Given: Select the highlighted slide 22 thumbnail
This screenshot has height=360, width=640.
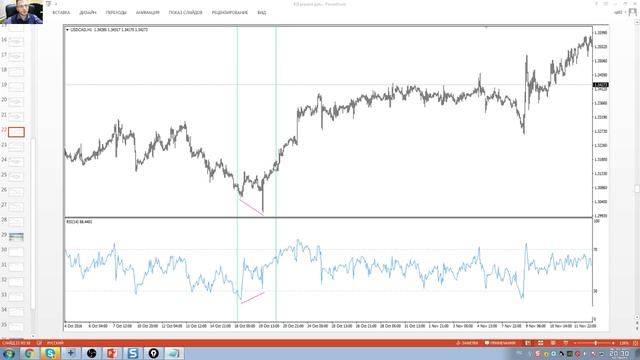Looking at the screenshot, I should [x=16, y=132].
